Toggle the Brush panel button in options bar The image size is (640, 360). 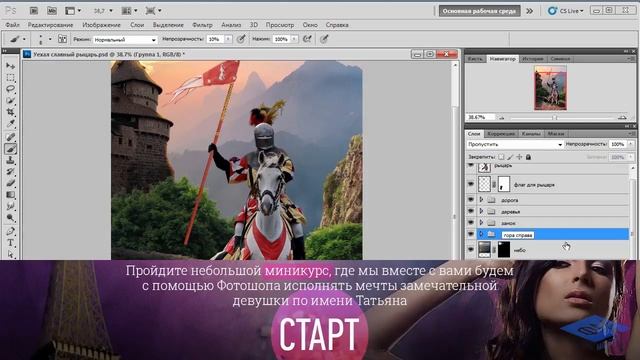(x=62, y=39)
